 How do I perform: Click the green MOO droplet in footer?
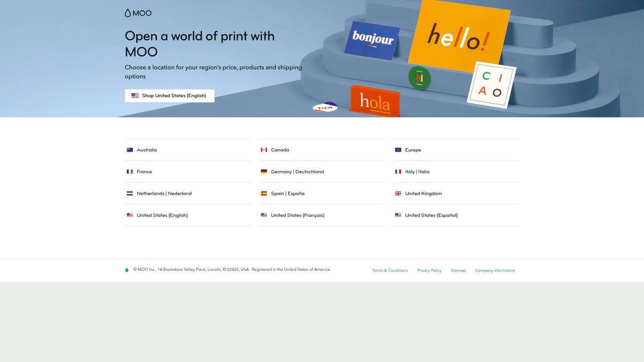127,269
